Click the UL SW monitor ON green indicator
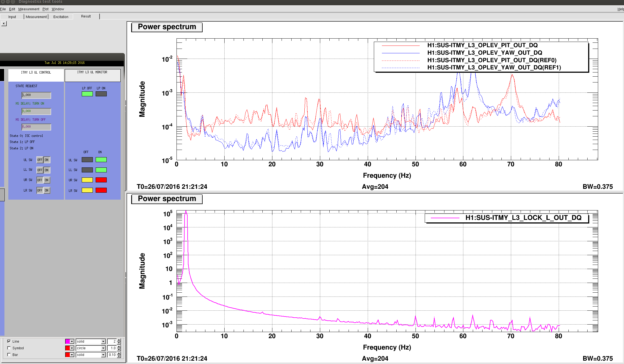This screenshot has width=624, height=364. 101,160
